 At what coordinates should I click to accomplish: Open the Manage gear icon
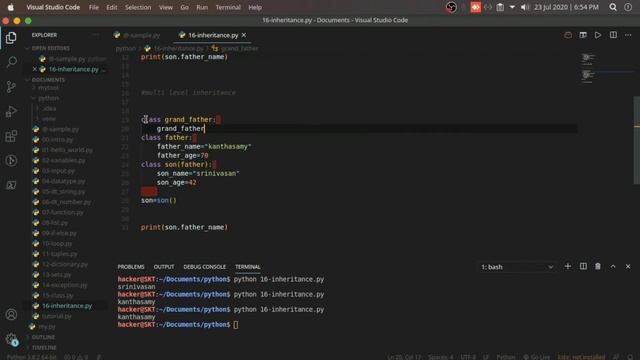(11, 339)
